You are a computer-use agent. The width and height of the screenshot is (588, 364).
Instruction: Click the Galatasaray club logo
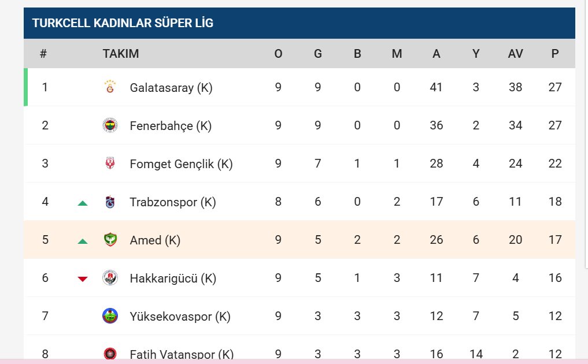(x=110, y=87)
